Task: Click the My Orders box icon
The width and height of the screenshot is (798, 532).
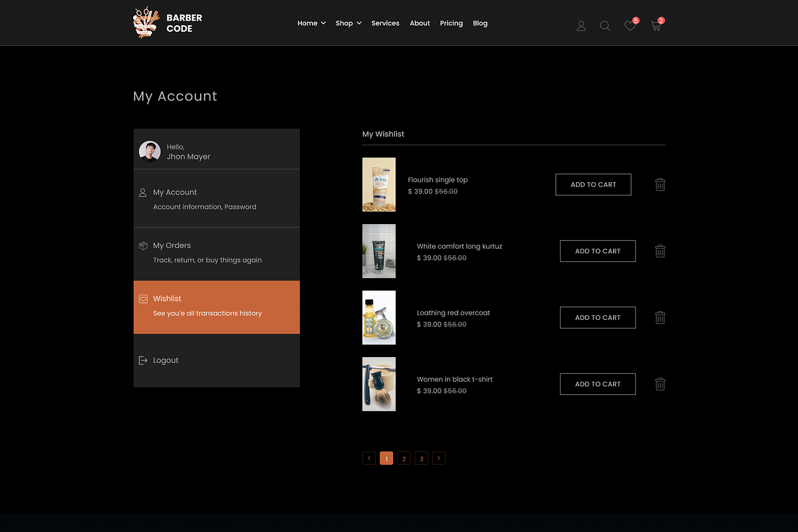Action: [x=142, y=246]
